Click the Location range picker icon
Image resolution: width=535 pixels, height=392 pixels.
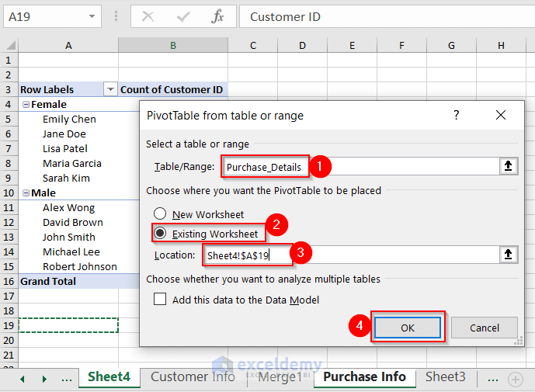tap(509, 254)
